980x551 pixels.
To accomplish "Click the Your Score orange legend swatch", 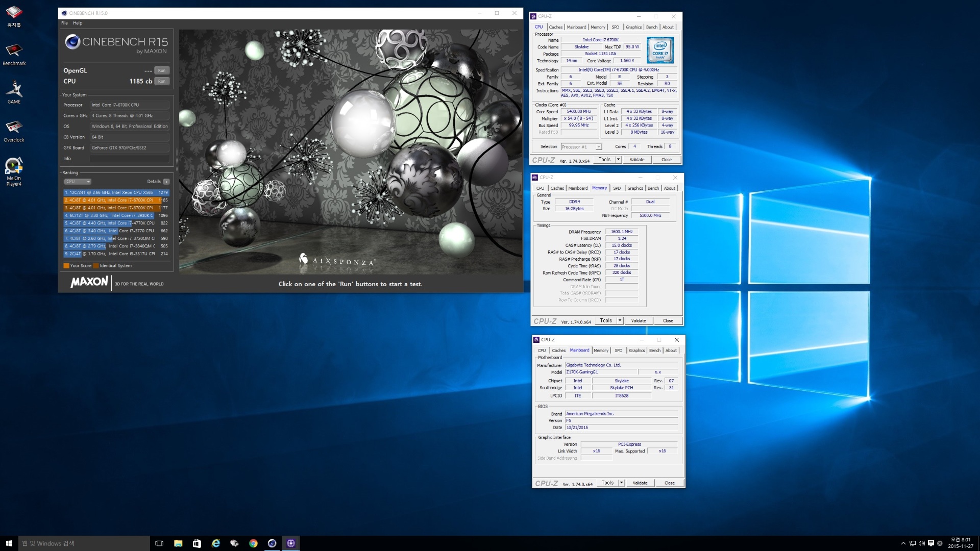I will click(66, 266).
